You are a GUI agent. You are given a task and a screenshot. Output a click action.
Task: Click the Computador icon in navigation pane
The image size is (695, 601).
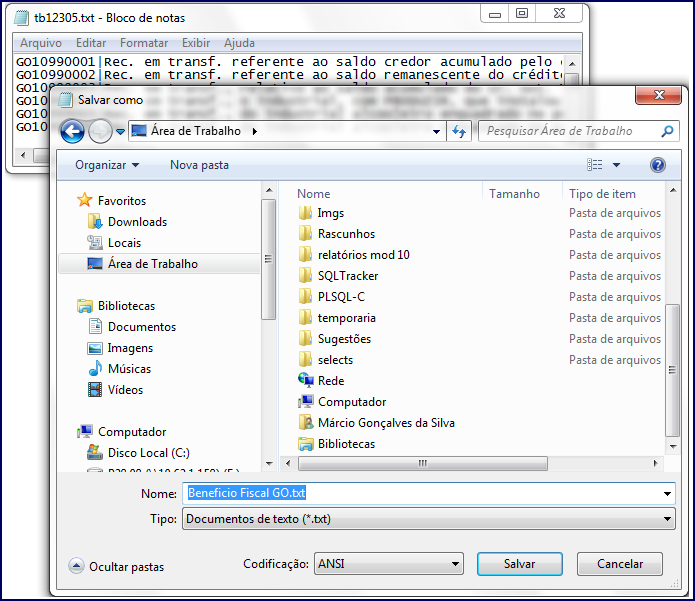[85, 431]
